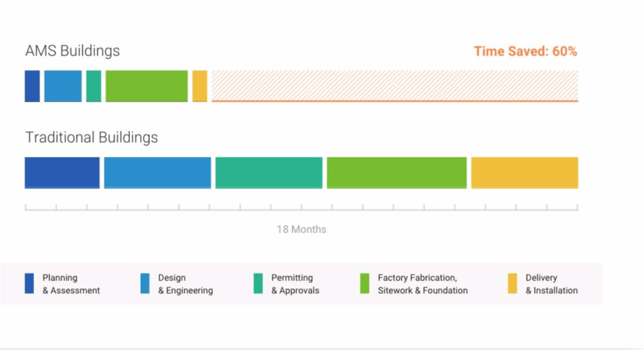Select the teal permitting bar under AMS Buildings
The width and height of the screenshot is (644, 350).
click(x=94, y=86)
